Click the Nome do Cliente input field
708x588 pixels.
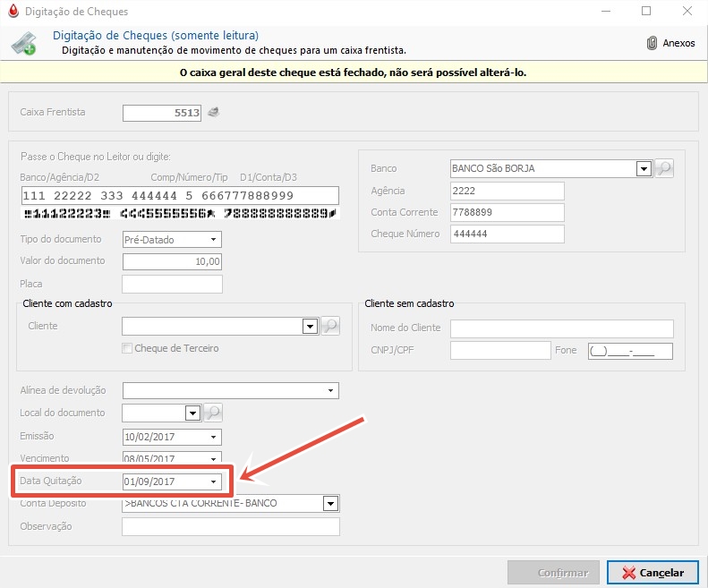562,328
